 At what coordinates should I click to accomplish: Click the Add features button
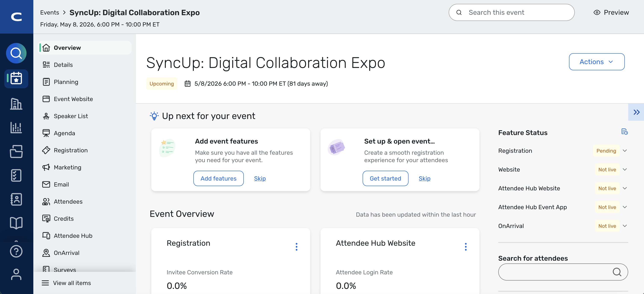tap(218, 178)
